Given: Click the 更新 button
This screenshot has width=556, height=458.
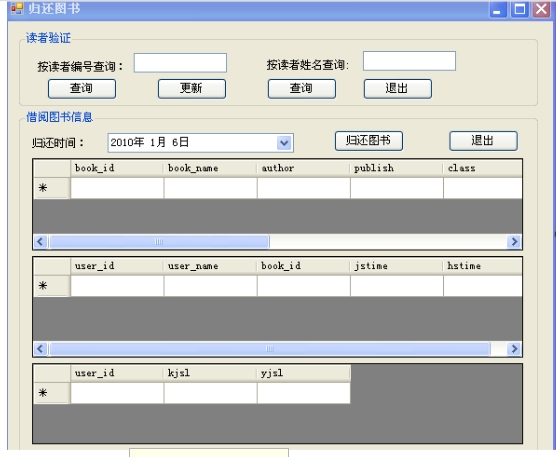Looking at the screenshot, I should click(192, 89).
